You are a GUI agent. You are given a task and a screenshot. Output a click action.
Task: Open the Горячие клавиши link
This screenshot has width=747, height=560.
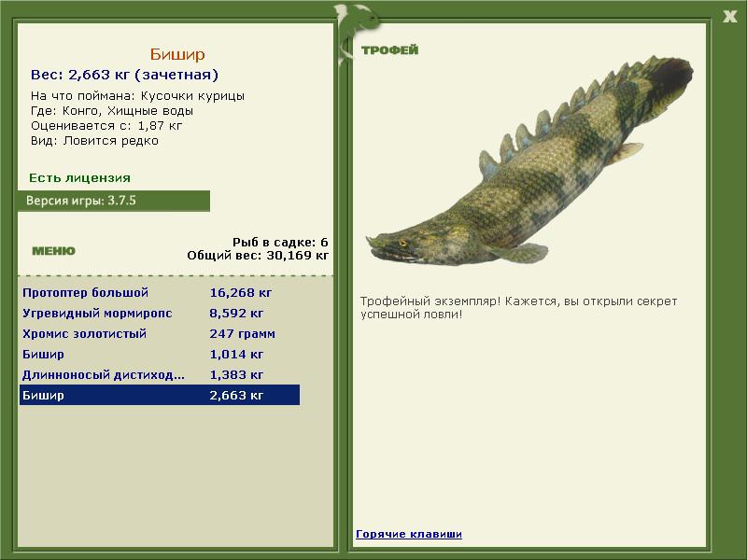click(409, 534)
